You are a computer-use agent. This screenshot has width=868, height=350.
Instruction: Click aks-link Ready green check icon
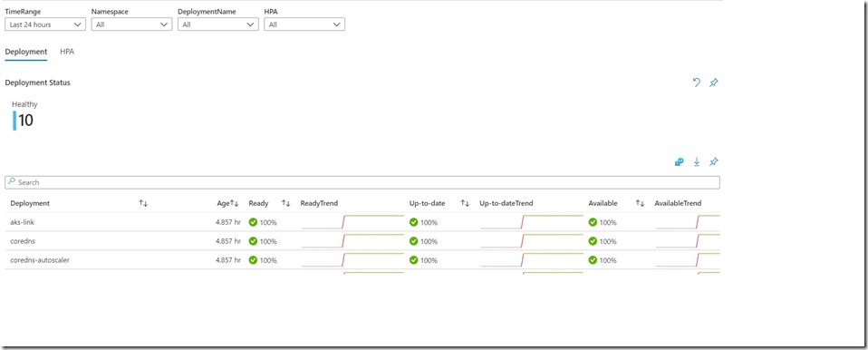253,222
